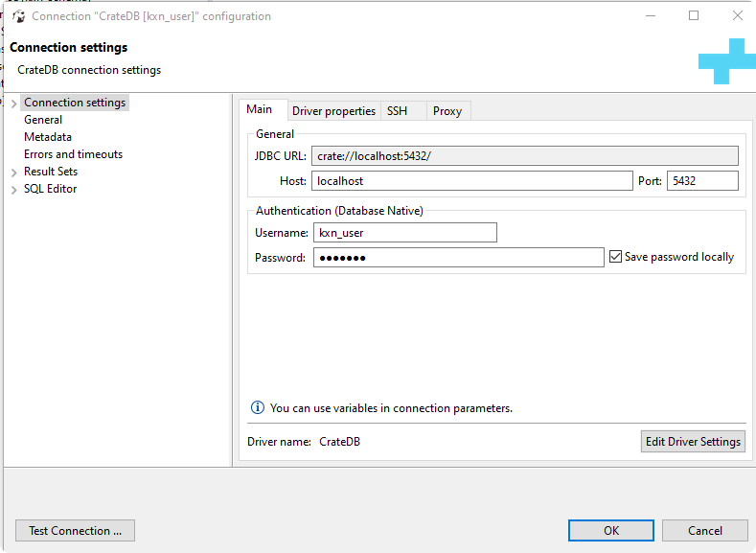Select SQL Editor in the tree
756x553 pixels.
(51, 189)
